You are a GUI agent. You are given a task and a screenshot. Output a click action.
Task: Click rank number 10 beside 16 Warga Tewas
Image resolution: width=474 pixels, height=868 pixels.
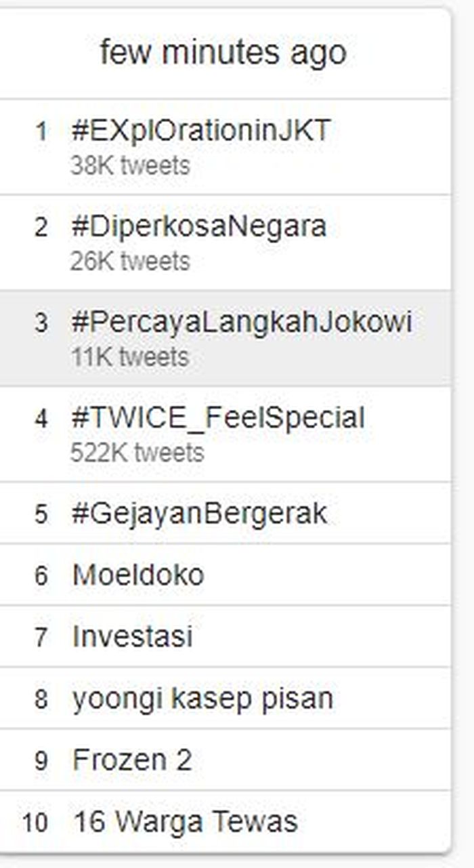(35, 823)
